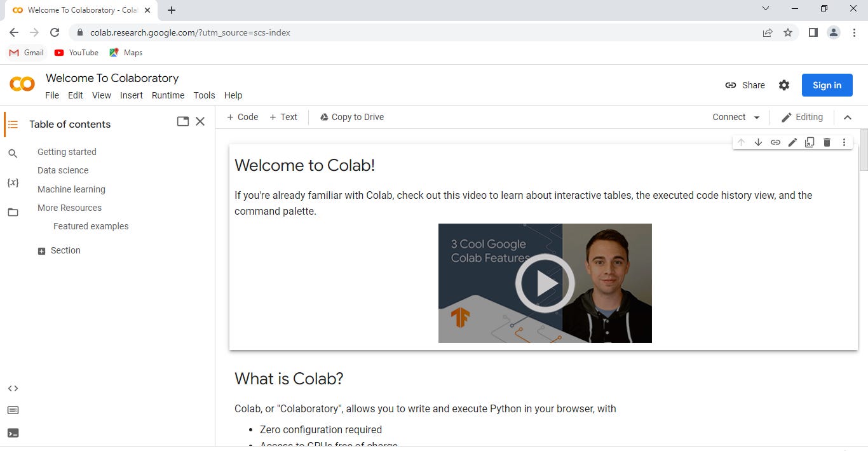Screen dimensions: 868x451
Task: Click Copy to Drive
Action: coord(352,117)
